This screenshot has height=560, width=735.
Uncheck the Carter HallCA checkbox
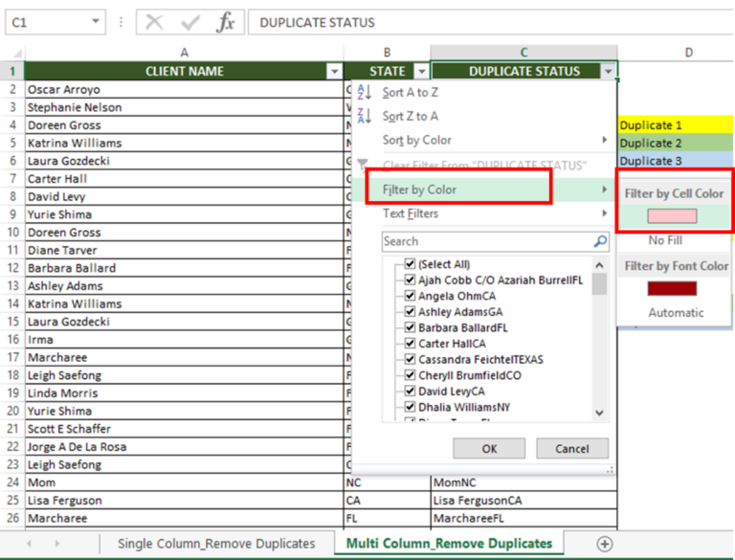tap(410, 344)
